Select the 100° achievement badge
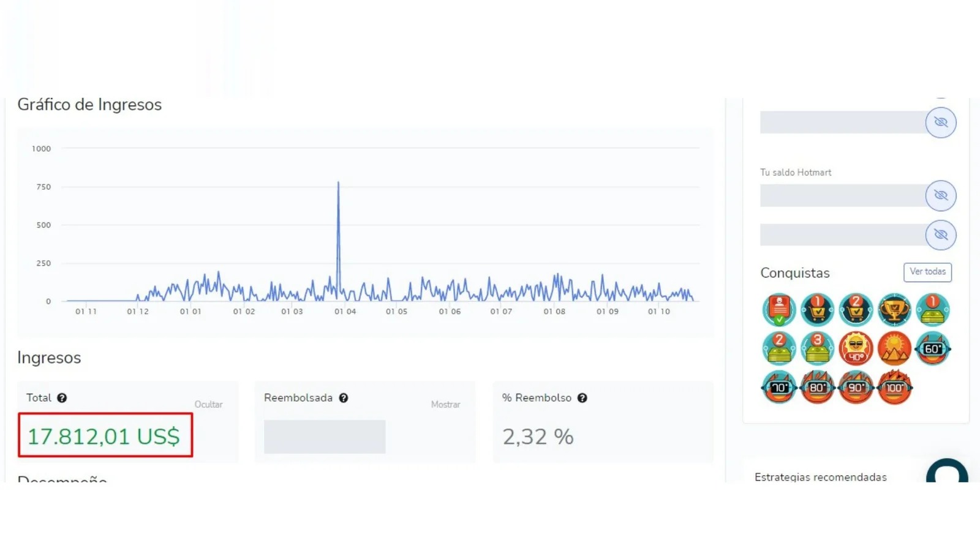The width and height of the screenshot is (980, 551). pos(894,387)
